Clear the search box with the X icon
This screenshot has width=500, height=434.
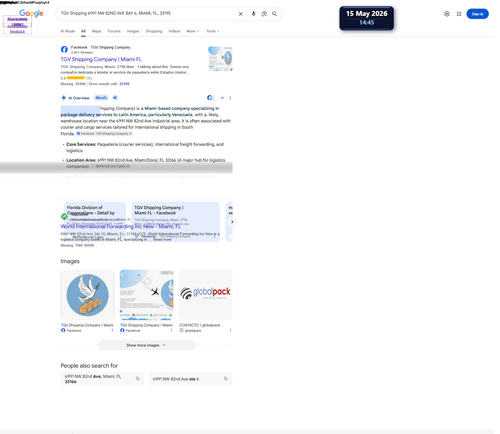click(x=240, y=14)
